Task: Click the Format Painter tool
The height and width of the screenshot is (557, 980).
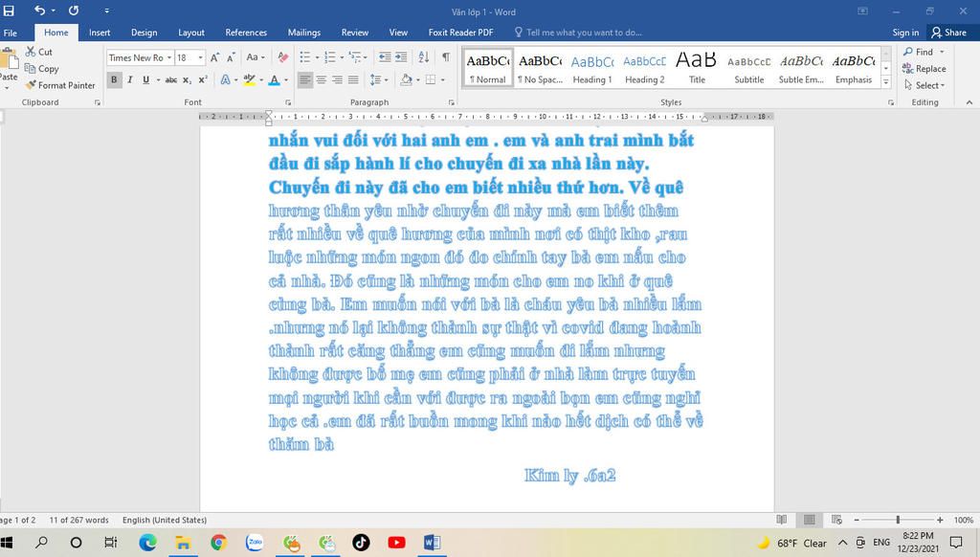Action: 61,85
